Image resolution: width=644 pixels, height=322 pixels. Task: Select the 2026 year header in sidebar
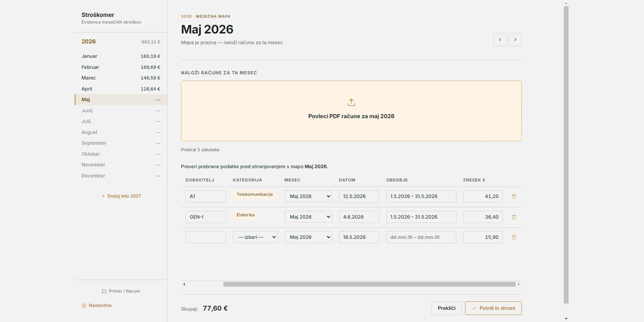coord(121,42)
